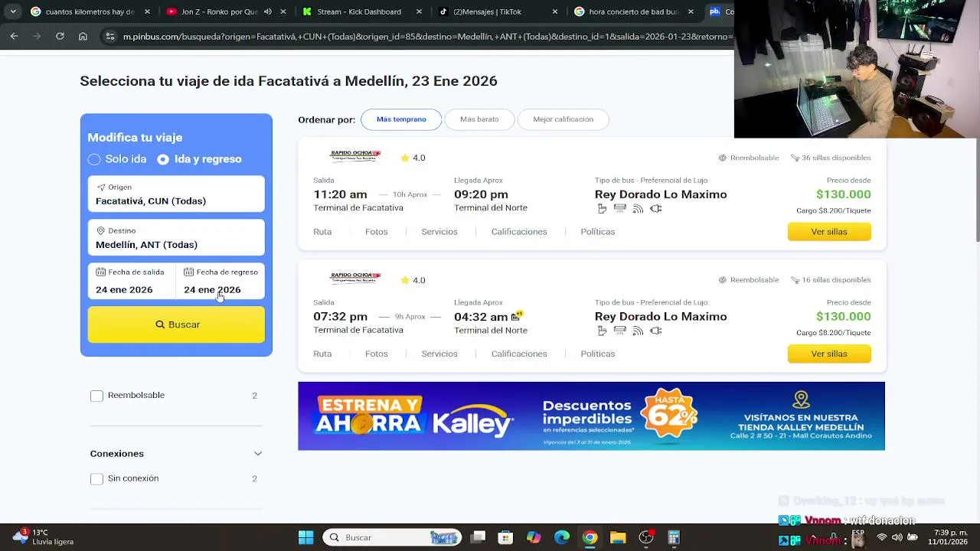The height and width of the screenshot is (551, 980).
Task: Open Fotos for 11:20 am trip
Action: [x=377, y=232]
